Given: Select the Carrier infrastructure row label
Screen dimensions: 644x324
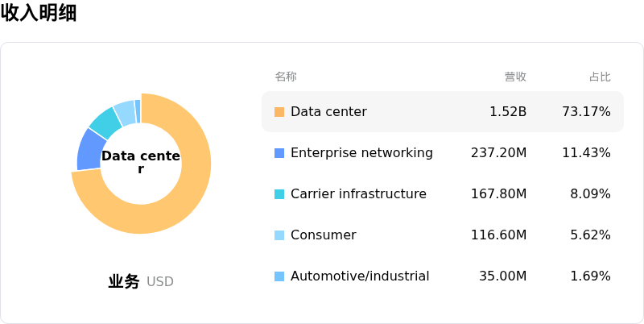Looking at the screenshot, I should (358, 194).
